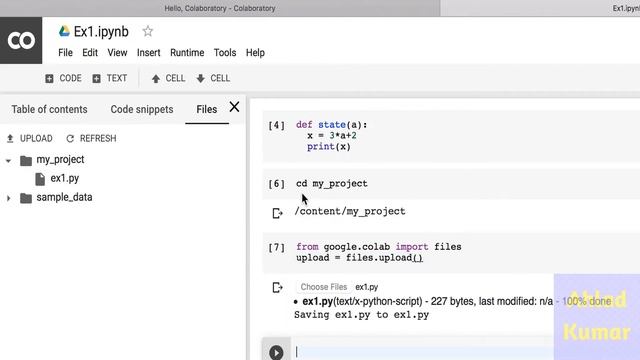The image size is (640, 360).
Task: Click the Ex1.ipynb notebook title
Action: [101, 31]
